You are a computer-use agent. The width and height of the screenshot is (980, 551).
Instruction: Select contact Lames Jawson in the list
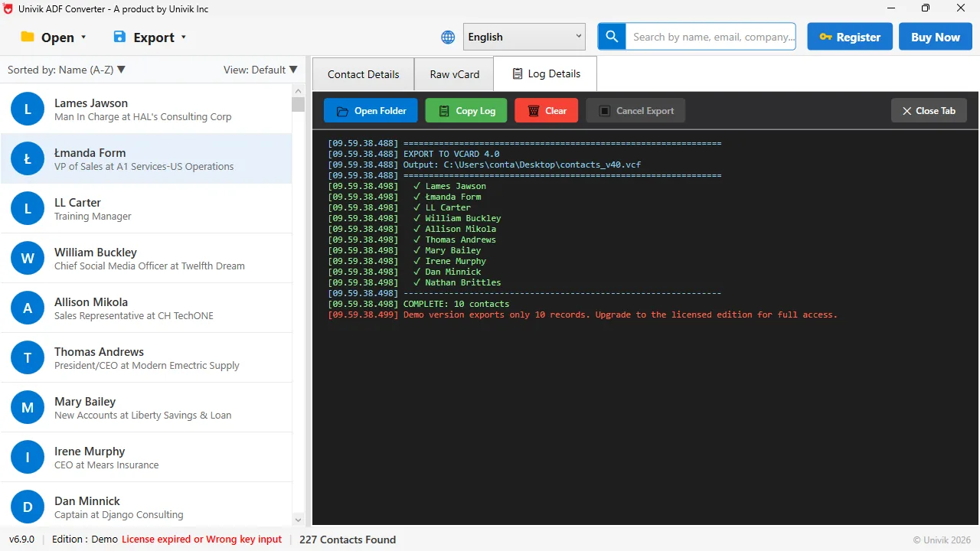coord(145,109)
